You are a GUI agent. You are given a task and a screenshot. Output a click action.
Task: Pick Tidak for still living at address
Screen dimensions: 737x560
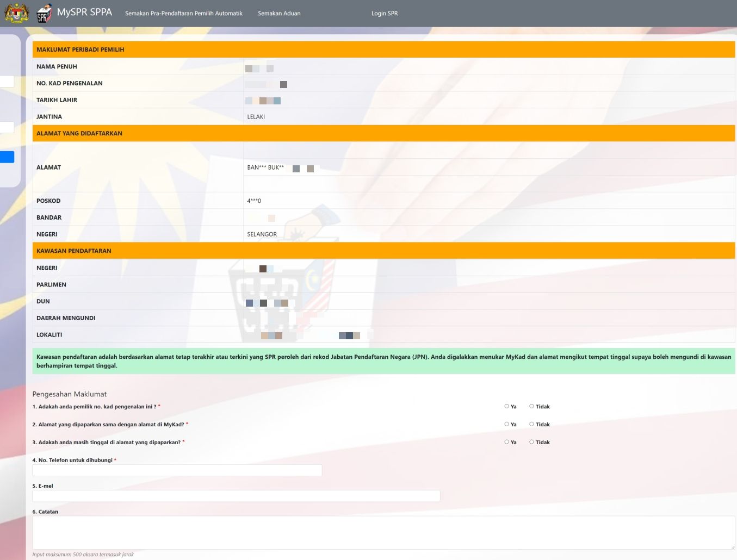pos(531,442)
